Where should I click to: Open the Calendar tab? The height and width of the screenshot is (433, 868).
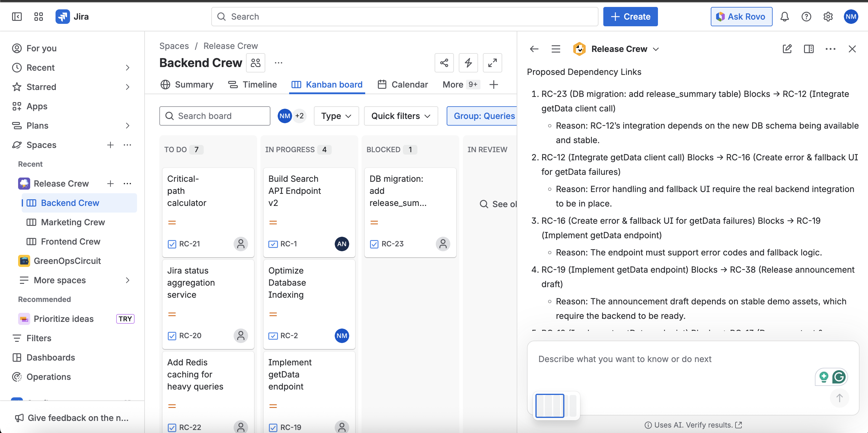point(403,84)
